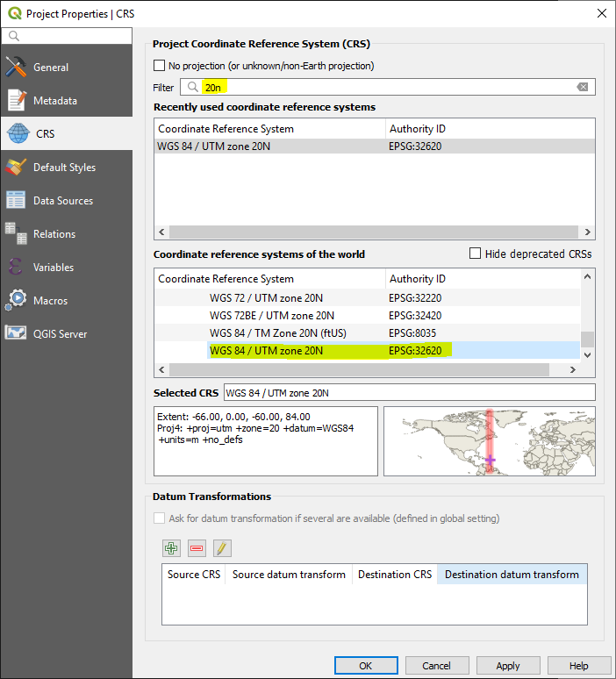
Task: Click the pencil edit datum transform icon
Action: click(222, 548)
